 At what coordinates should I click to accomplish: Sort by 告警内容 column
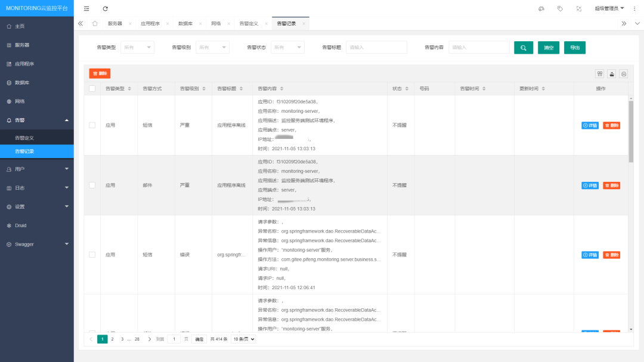point(281,89)
